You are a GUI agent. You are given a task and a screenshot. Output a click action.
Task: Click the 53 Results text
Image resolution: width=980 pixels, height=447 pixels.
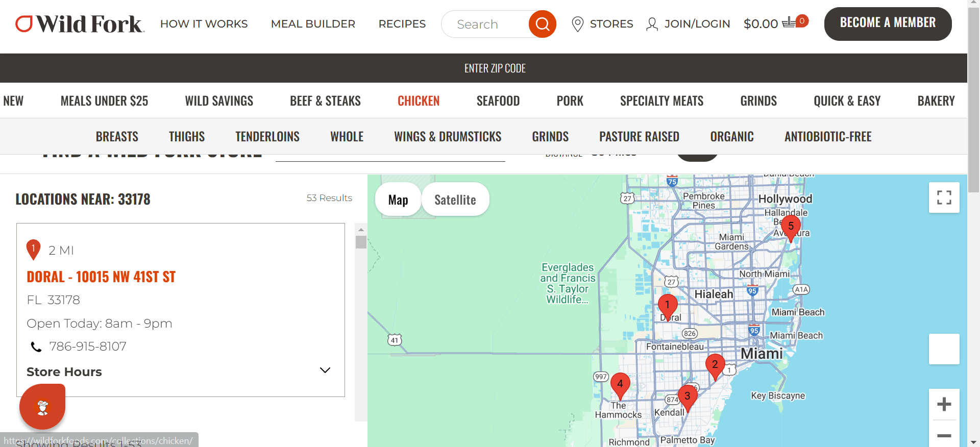(x=329, y=198)
